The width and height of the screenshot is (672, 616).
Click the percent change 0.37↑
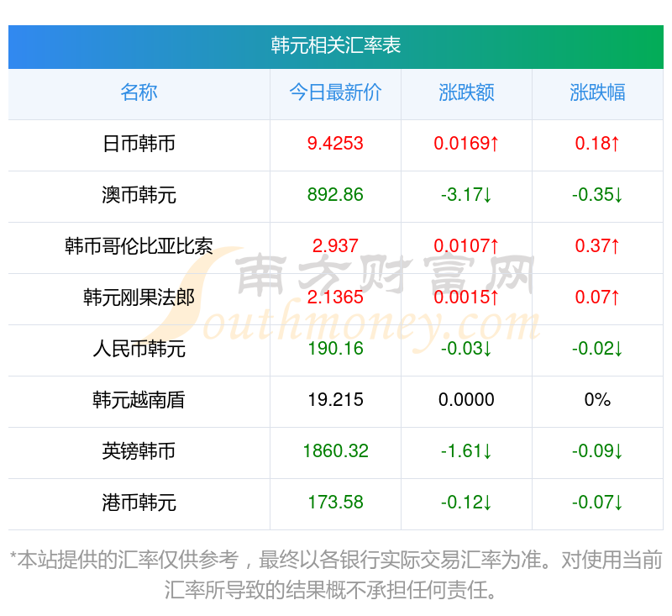coord(597,246)
